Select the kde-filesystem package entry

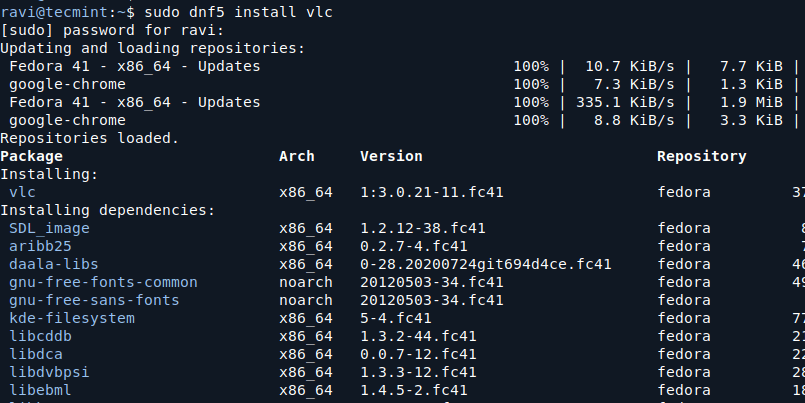(x=71, y=318)
